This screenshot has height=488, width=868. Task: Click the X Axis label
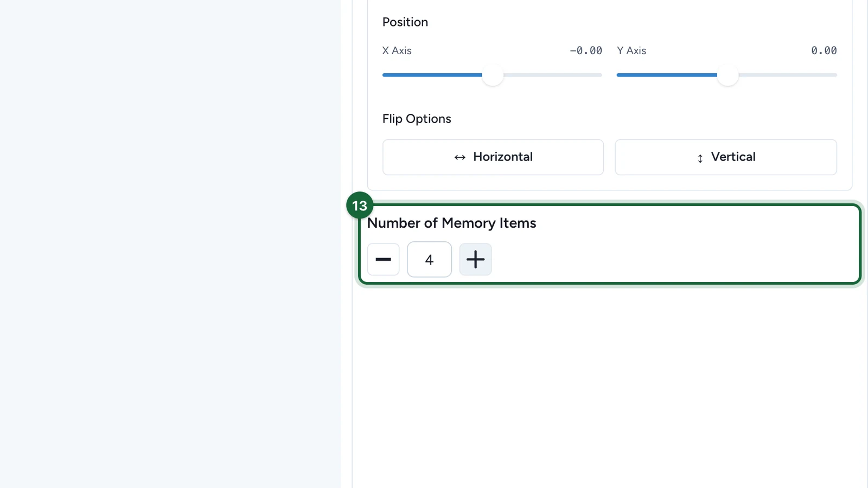tap(397, 50)
